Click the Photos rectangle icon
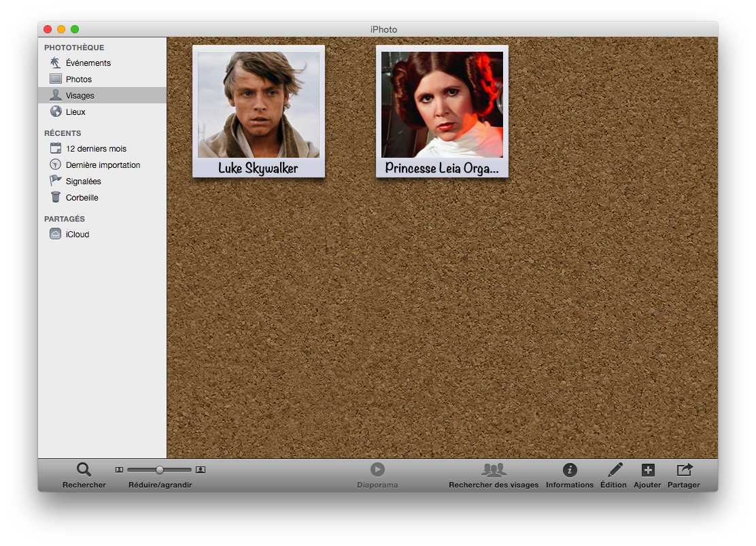Viewport: 756px width, 546px height. click(56, 79)
